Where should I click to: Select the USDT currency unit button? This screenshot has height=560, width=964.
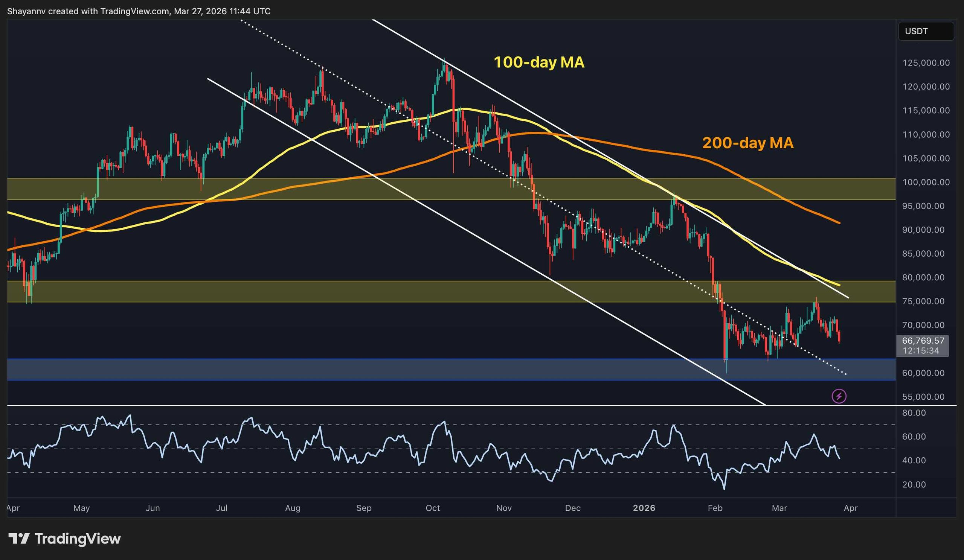pyautogui.click(x=926, y=31)
